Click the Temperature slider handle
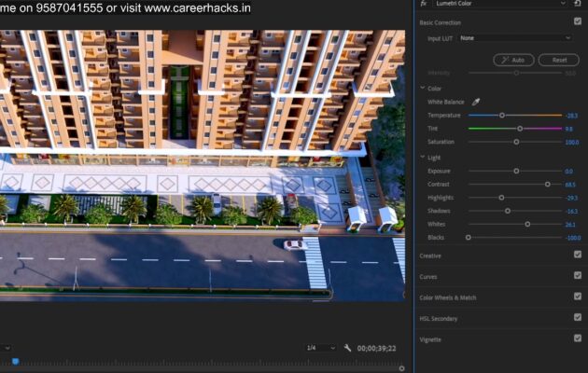Screen dimensions: 588x373 point(501,115)
